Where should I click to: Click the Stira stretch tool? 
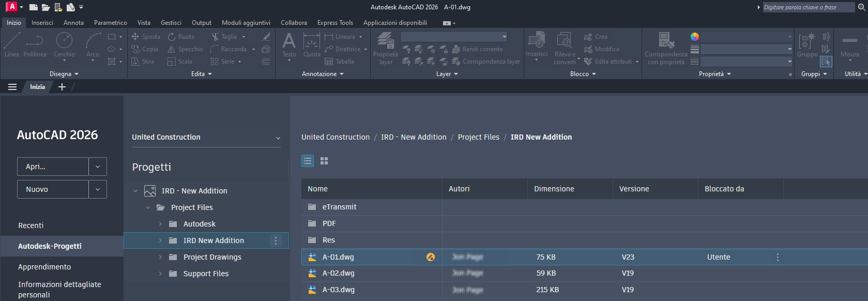click(x=143, y=62)
